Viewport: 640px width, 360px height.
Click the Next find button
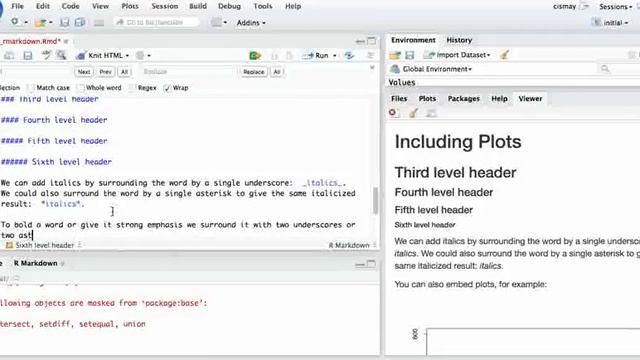(x=84, y=72)
